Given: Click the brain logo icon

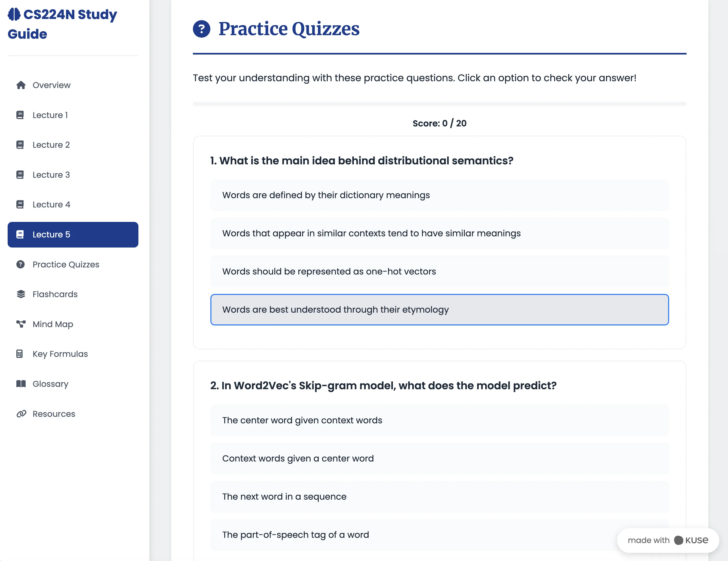Looking at the screenshot, I should tap(14, 14).
